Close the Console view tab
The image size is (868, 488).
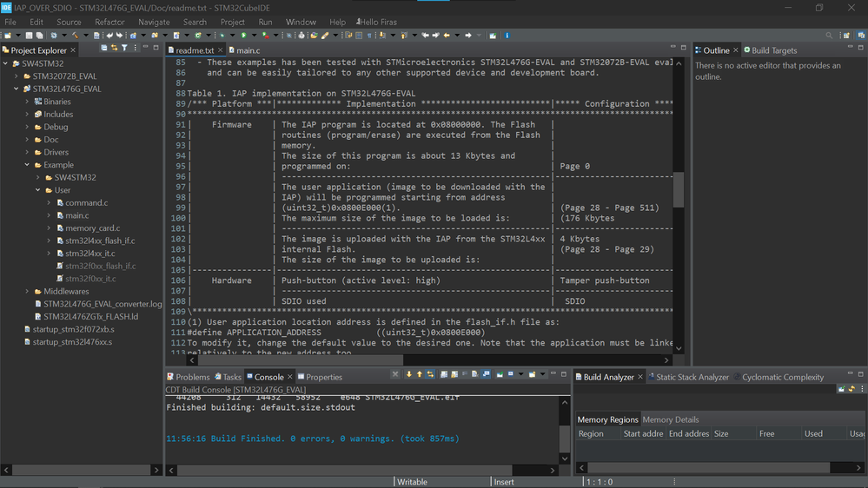(x=289, y=377)
